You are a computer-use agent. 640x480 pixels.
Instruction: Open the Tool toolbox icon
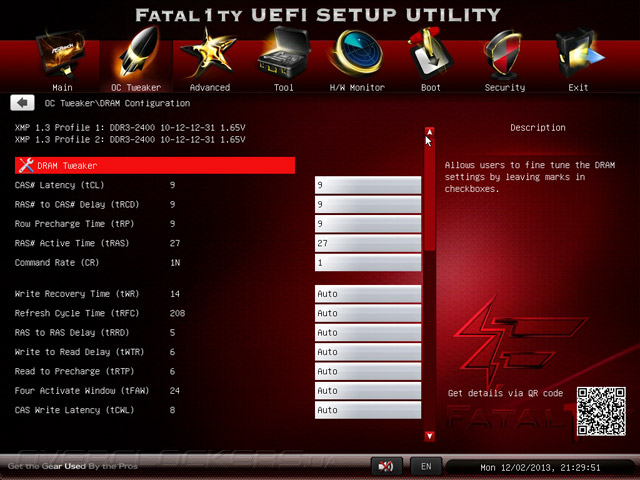click(x=284, y=53)
